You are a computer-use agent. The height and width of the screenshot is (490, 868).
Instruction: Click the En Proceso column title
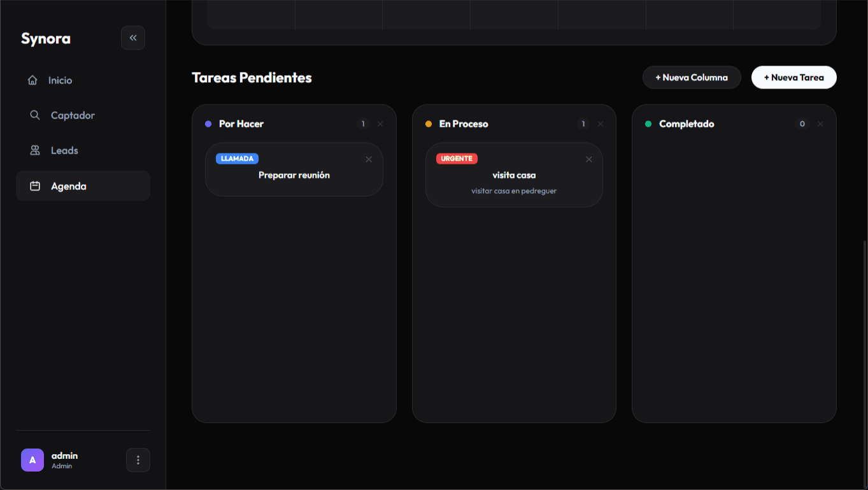click(x=464, y=124)
